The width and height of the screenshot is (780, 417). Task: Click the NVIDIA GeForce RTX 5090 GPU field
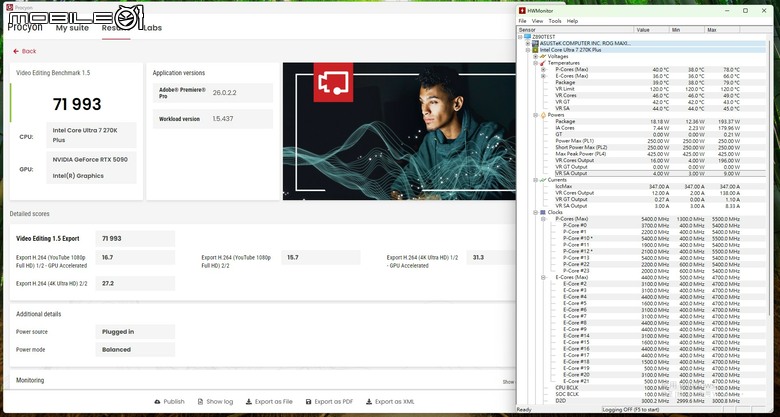pos(90,160)
